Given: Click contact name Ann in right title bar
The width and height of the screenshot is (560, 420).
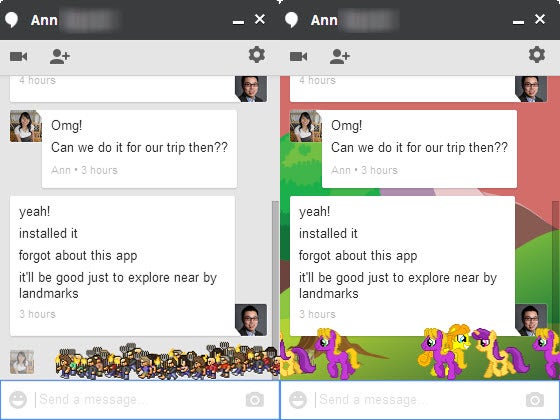Looking at the screenshot, I should 324,20.
